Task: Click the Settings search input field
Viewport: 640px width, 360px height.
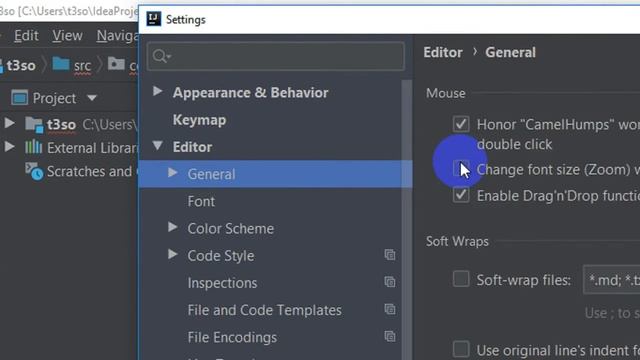Action: tap(276, 56)
